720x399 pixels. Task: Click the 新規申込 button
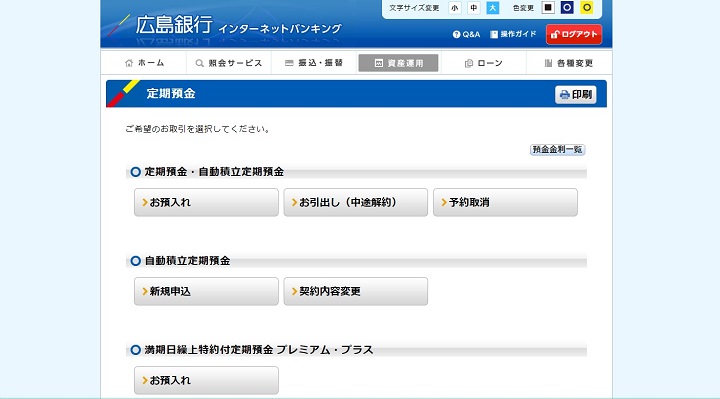(x=206, y=291)
